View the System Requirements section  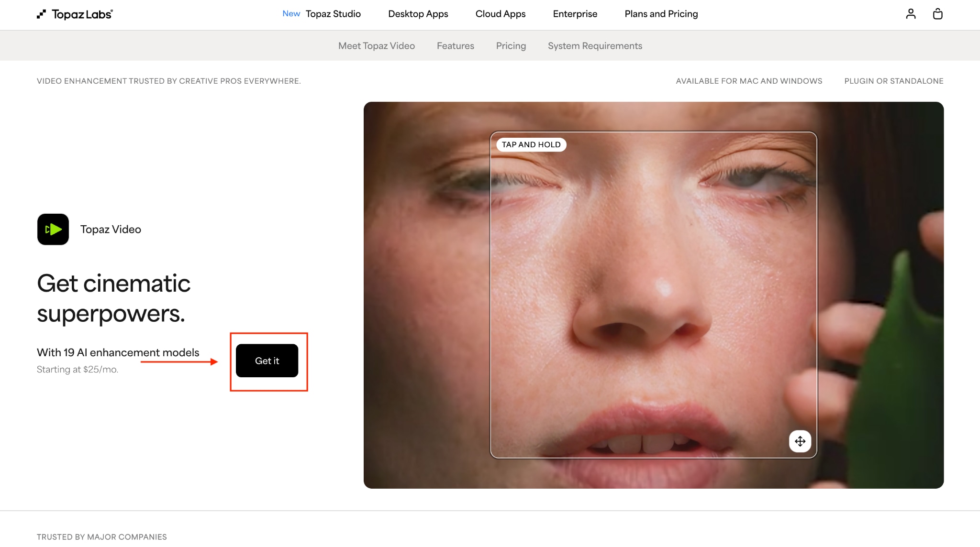click(x=595, y=46)
